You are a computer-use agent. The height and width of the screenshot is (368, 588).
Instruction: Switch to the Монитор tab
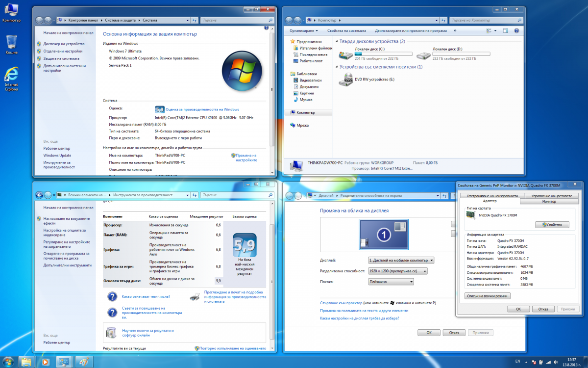[x=549, y=201]
